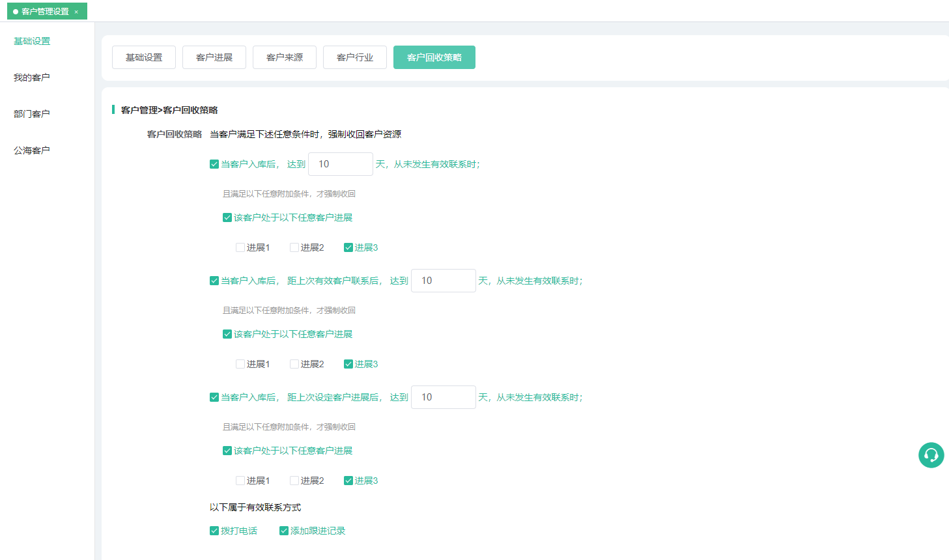Open the 客户来源 tab
Viewport: 949px width, 560px height.
(x=285, y=57)
